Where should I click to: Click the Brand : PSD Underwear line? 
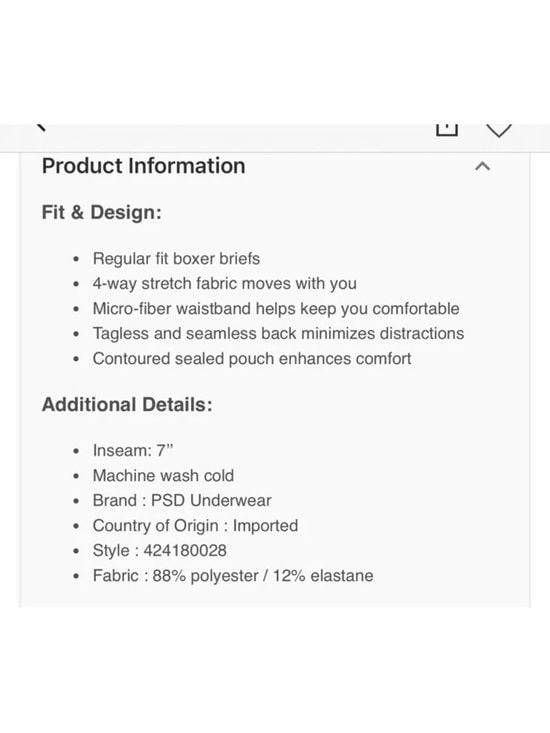(182, 500)
